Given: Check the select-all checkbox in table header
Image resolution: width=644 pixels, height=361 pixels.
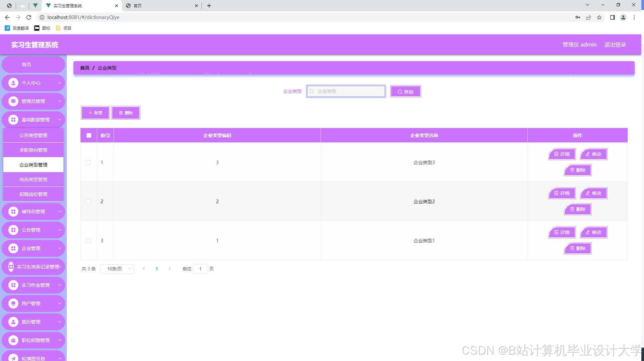Looking at the screenshot, I should pyautogui.click(x=89, y=135).
